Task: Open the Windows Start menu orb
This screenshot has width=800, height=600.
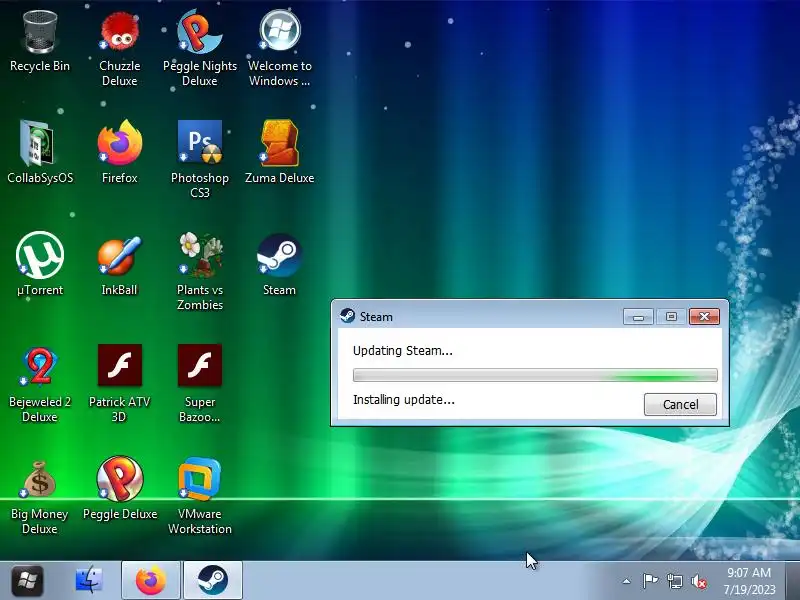Action: pyautogui.click(x=28, y=581)
